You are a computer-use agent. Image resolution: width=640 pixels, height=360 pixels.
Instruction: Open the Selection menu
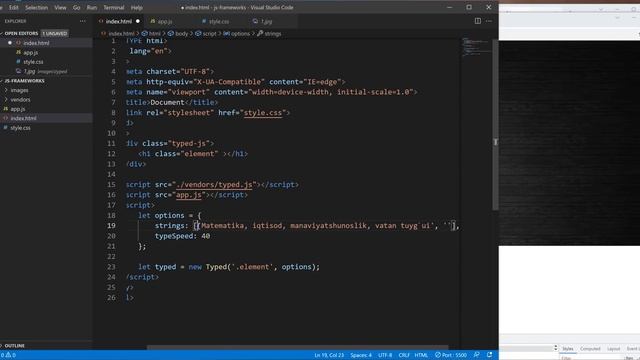pos(36,7)
